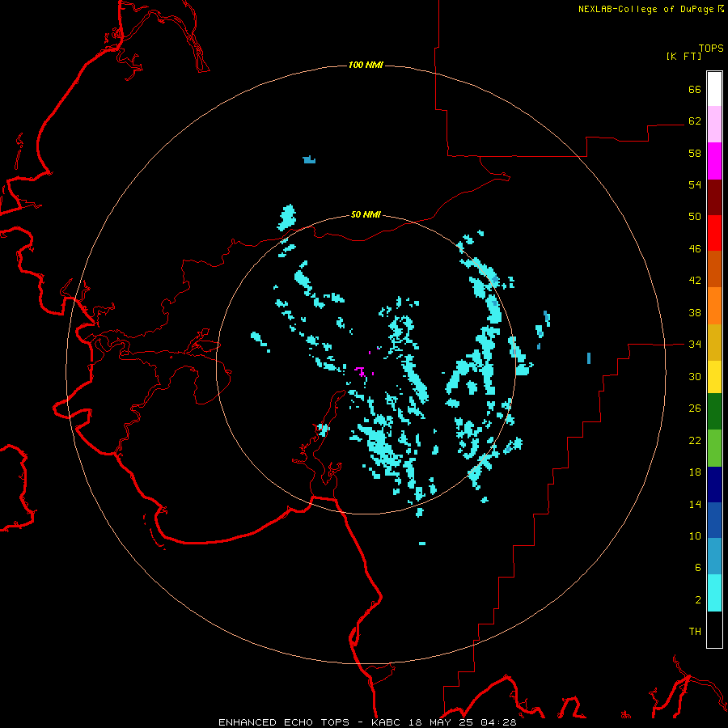
Task: Select the dark red legend color block
Action: tap(714, 198)
